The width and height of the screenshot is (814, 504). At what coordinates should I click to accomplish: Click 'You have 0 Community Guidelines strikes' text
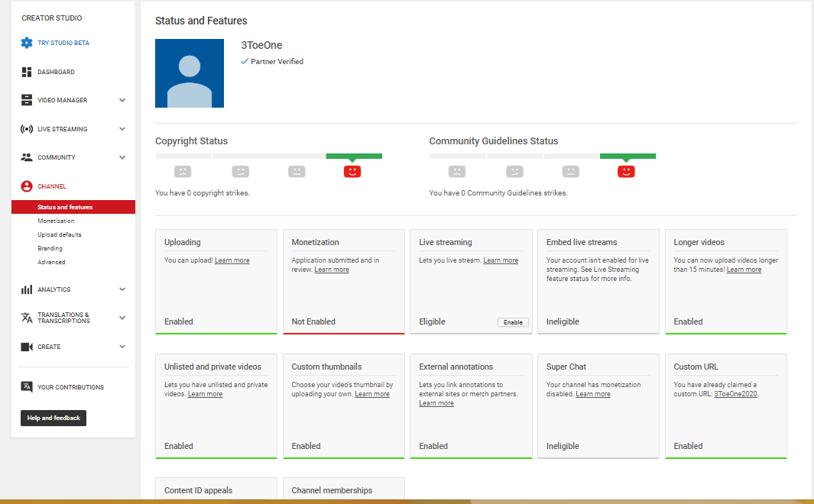[x=498, y=193]
